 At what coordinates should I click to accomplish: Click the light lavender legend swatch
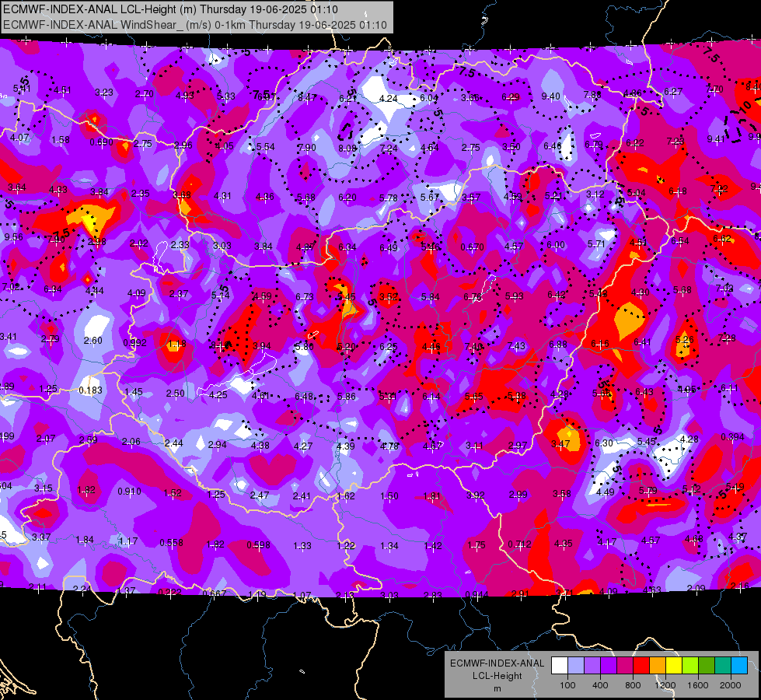pos(575,665)
